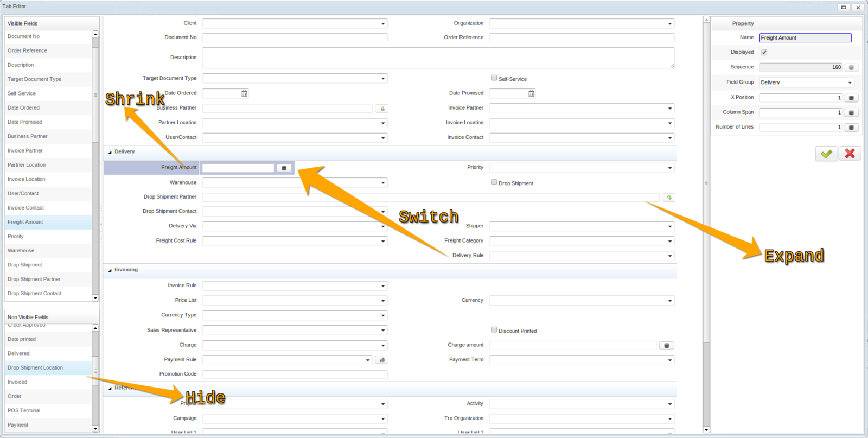Enable the Self-Service checkbox
868x438 pixels.
coord(494,78)
